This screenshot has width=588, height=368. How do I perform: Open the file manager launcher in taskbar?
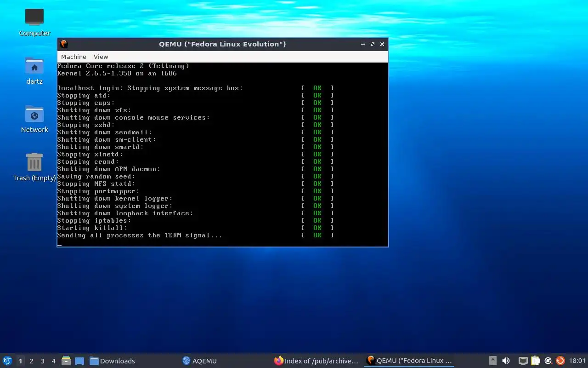(x=66, y=361)
